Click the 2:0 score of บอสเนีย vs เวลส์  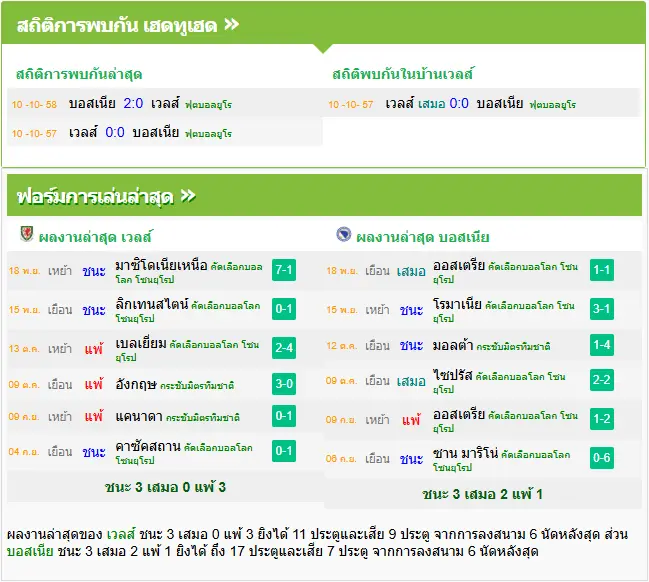[133, 103]
